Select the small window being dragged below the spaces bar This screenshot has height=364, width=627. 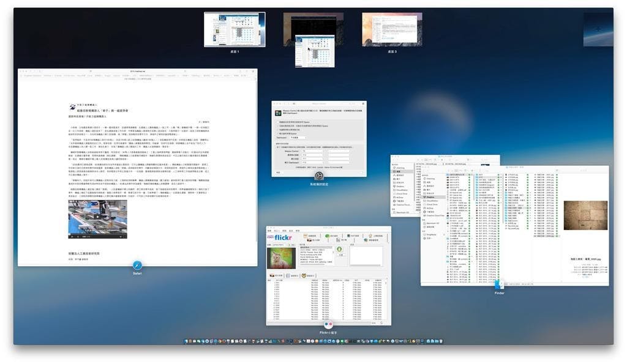tap(315, 51)
